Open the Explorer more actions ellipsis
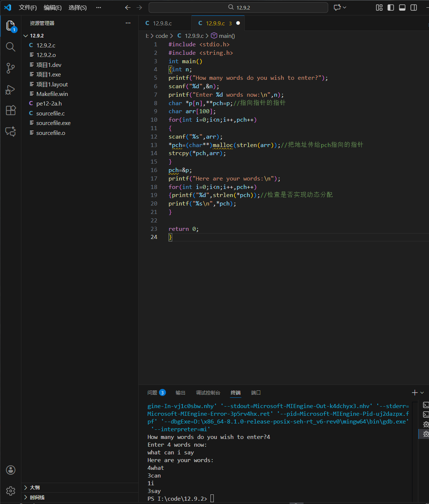Image resolution: width=429 pixels, height=504 pixels. 128,23
